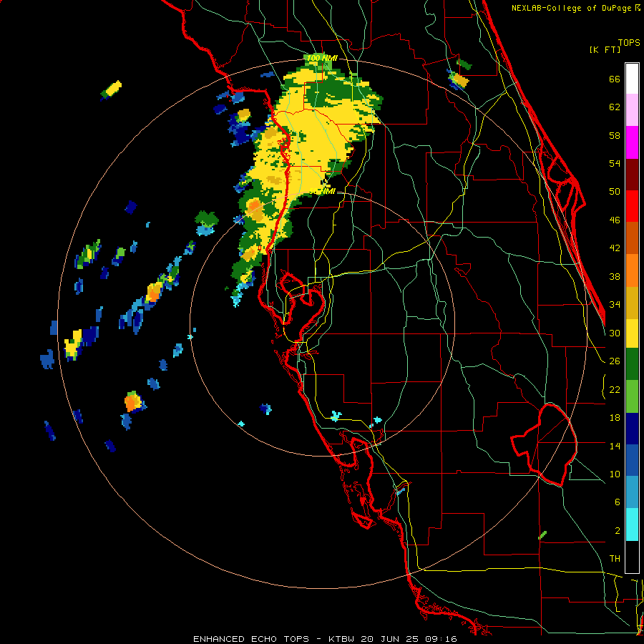Select the gold legend swatch
Image resolution: width=644 pixels, height=644 pixels.
[632, 303]
